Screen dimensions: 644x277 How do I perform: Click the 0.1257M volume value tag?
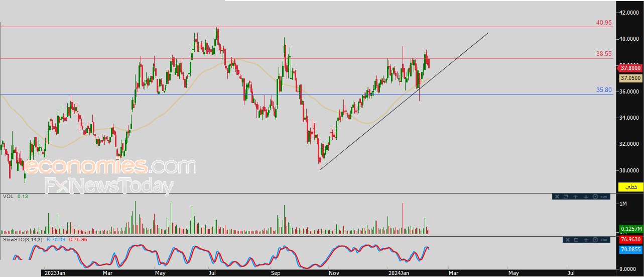pyautogui.click(x=630, y=229)
